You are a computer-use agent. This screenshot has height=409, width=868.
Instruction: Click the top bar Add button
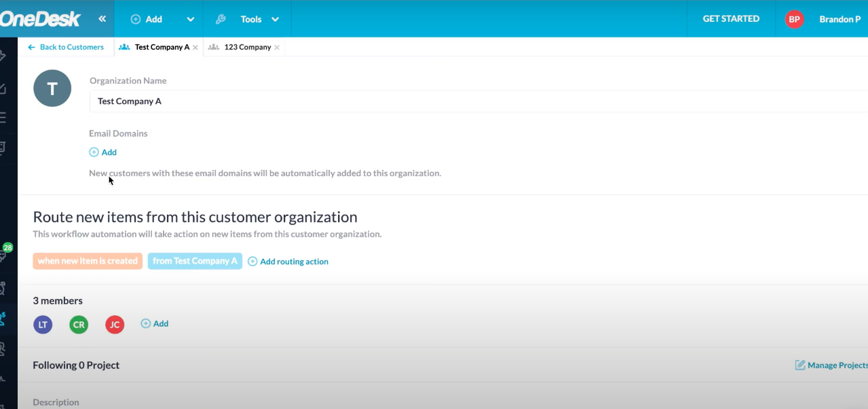click(147, 19)
